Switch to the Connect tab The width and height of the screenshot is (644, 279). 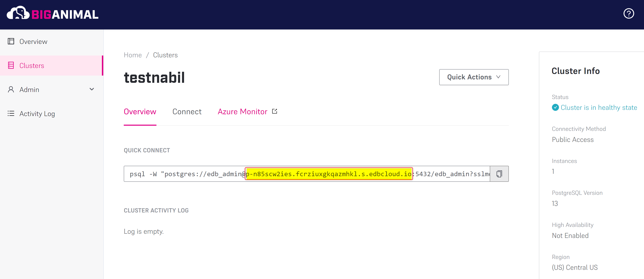pyautogui.click(x=187, y=112)
